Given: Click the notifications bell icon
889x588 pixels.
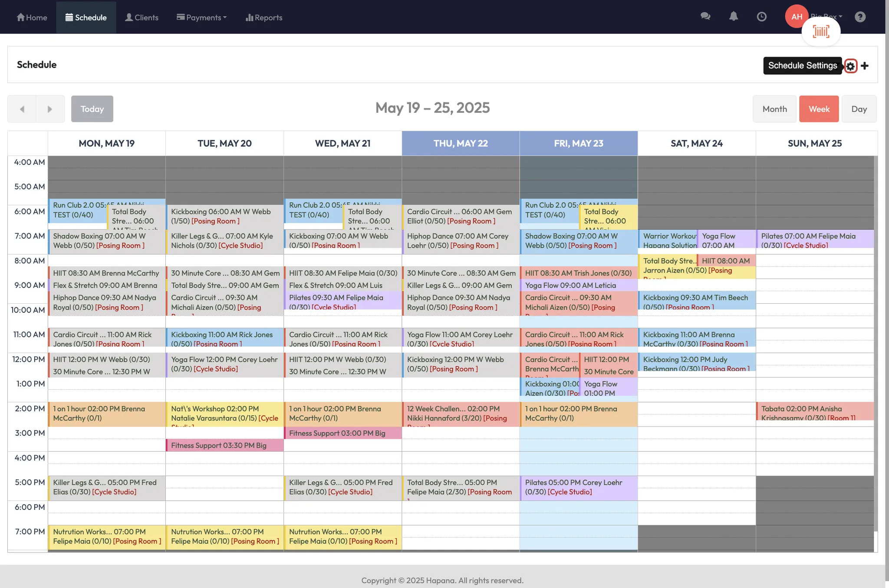Looking at the screenshot, I should click(x=733, y=16).
